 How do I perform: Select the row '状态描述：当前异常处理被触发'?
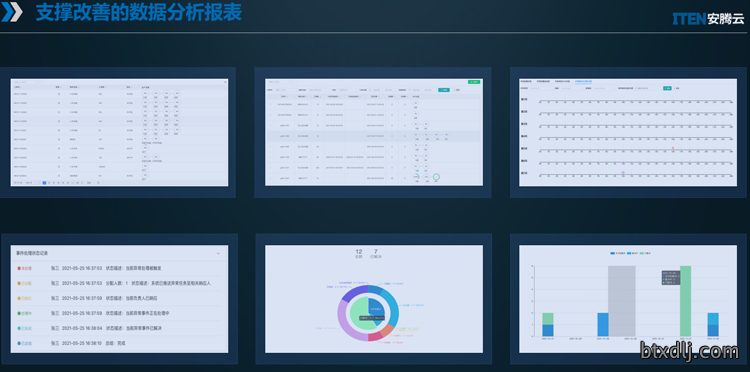tap(119, 268)
